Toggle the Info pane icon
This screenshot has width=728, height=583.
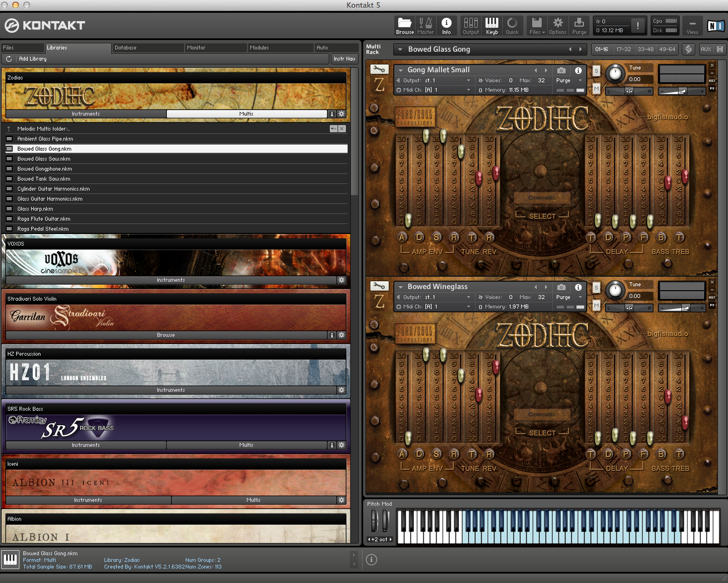click(446, 26)
